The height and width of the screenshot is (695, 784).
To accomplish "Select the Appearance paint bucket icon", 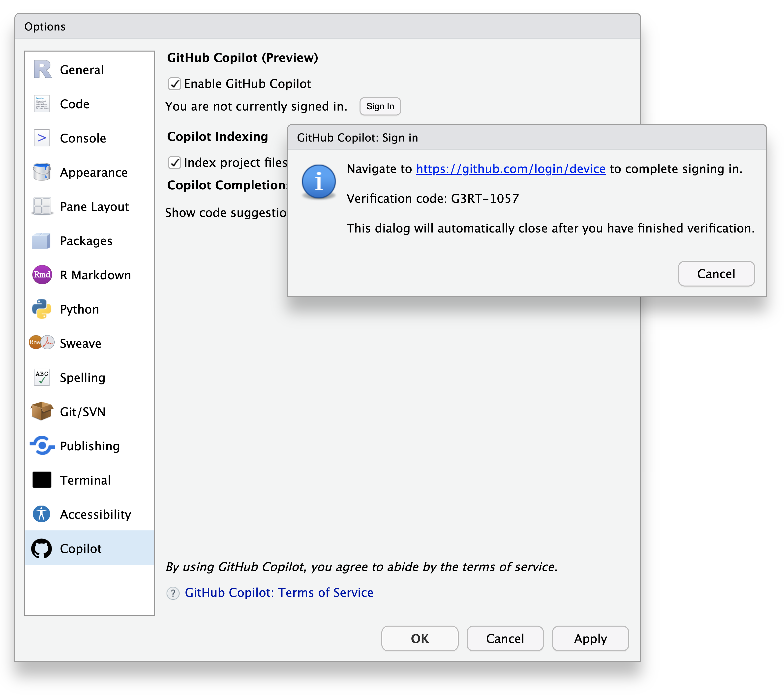I will [x=42, y=172].
